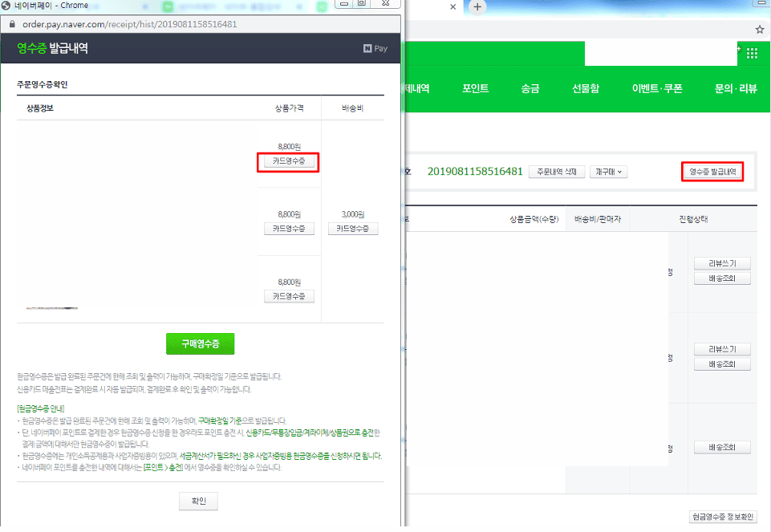Open a new tab with the plus button
Image resolution: width=771 pixels, height=532 pixels.
[x=477, y=7]
